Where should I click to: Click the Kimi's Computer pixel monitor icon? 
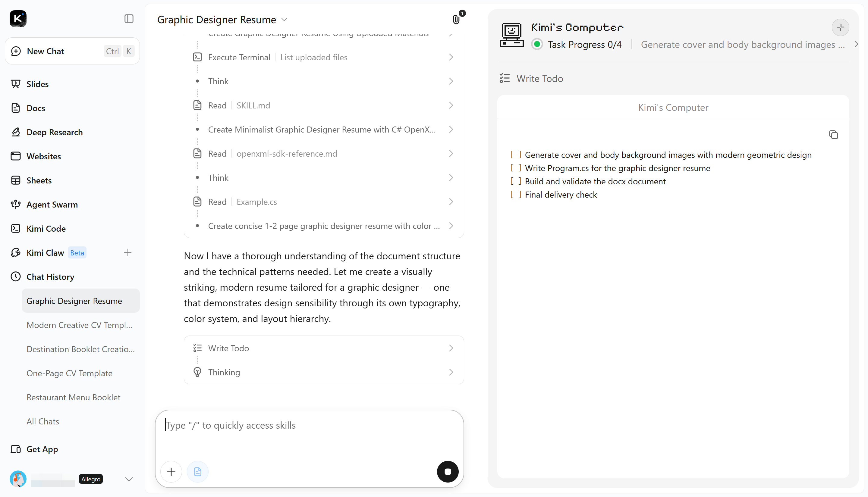511,35
